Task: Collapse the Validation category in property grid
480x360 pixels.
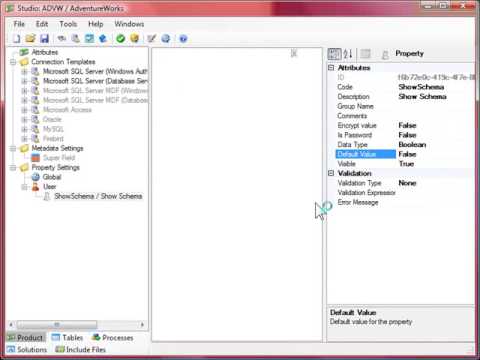Action: 331,173
